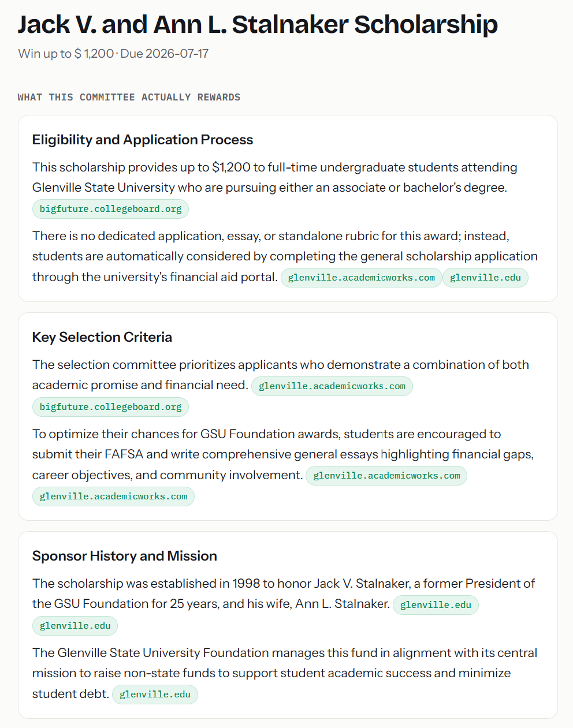Click the "Eligibility and Application Process" heading

[x=143, y=140]
